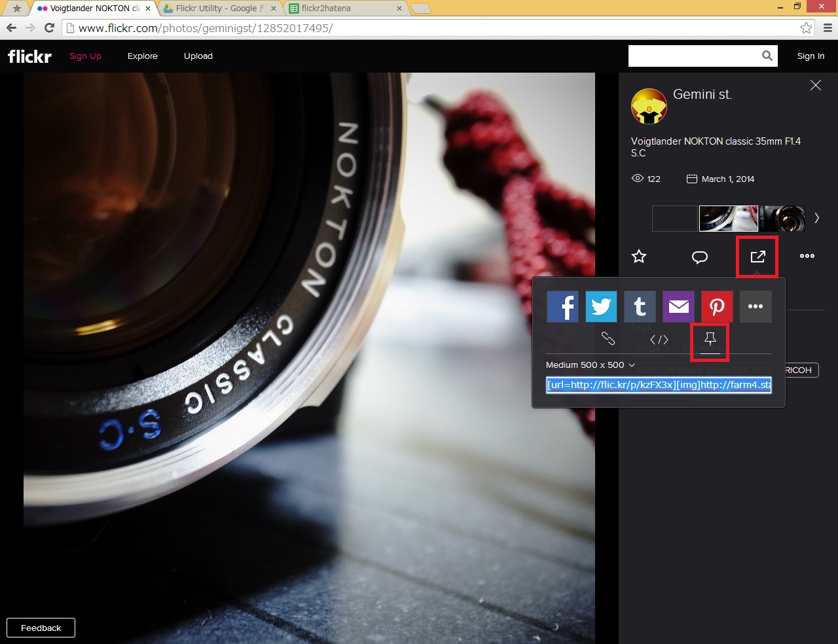Go forward in browser history

[x=30, y=27]
